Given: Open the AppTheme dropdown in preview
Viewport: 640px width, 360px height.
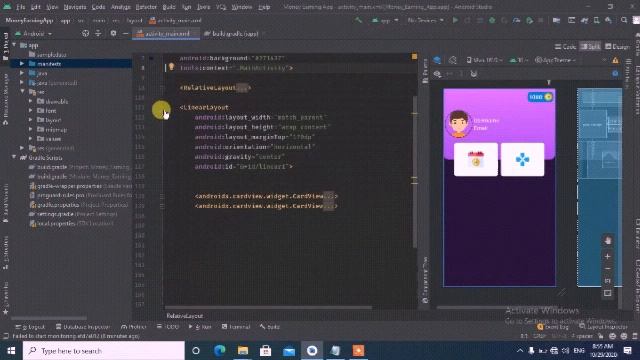Looking at the screenshot, I should pyautogui.click(x=556, y=60).
